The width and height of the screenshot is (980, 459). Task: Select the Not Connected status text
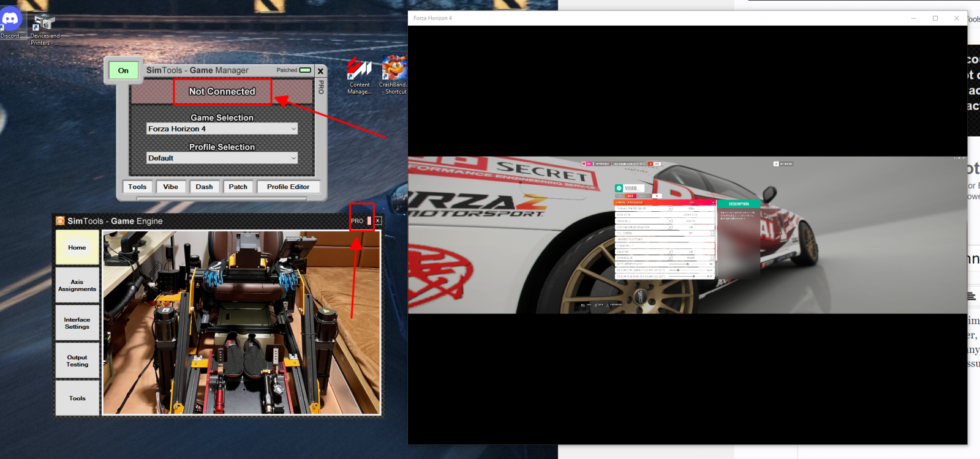click(x=222, y=91)
